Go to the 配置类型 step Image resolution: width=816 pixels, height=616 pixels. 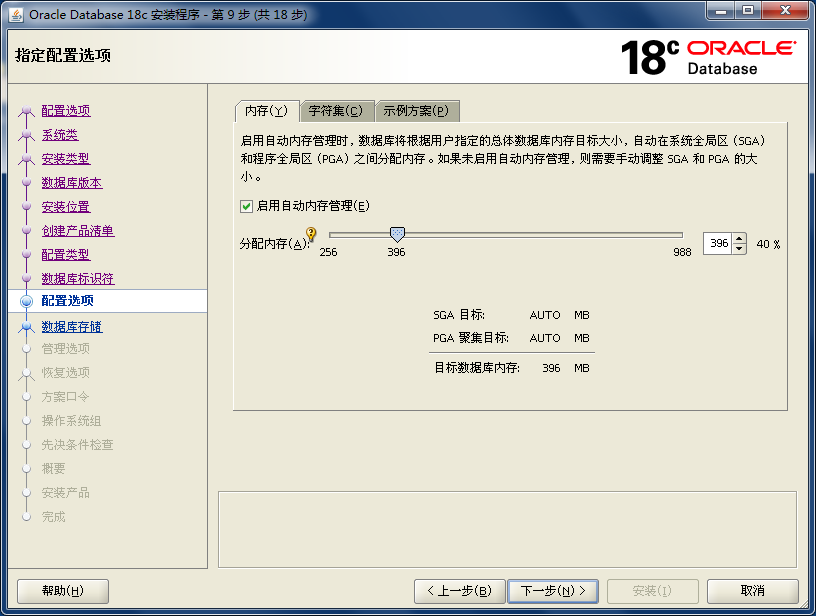pyautogui.click(x=66, y=254)
